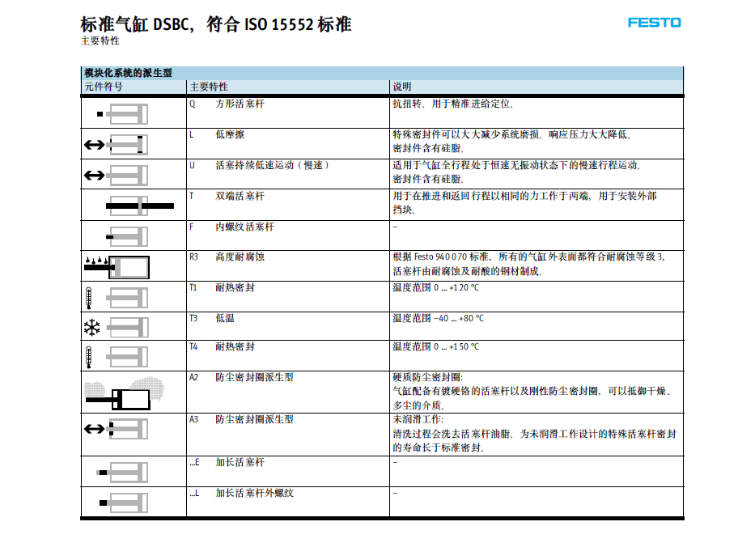Click the text '温度范围 −40 ... +80 °C'

pos(438,318)
